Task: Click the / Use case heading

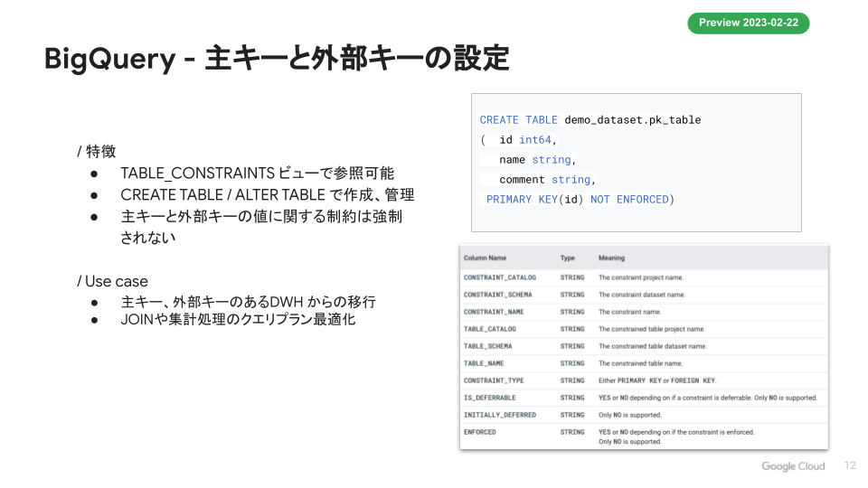Action: [112, 281]
